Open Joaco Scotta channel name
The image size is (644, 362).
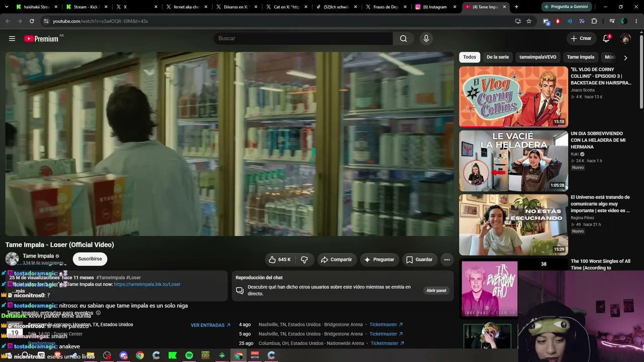[x=583, y=90]
